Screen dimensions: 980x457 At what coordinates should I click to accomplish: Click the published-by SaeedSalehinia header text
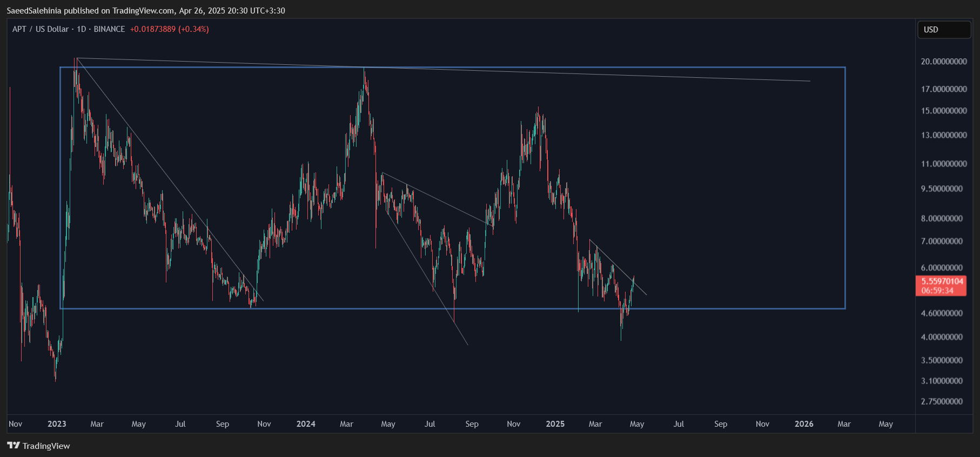coord(146,11)
